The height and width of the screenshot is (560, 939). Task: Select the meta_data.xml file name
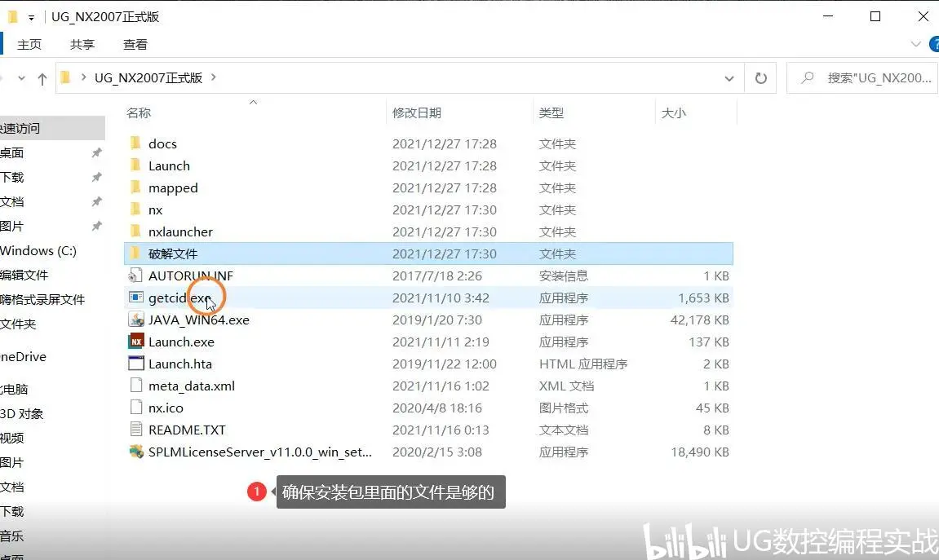[192, 386]
